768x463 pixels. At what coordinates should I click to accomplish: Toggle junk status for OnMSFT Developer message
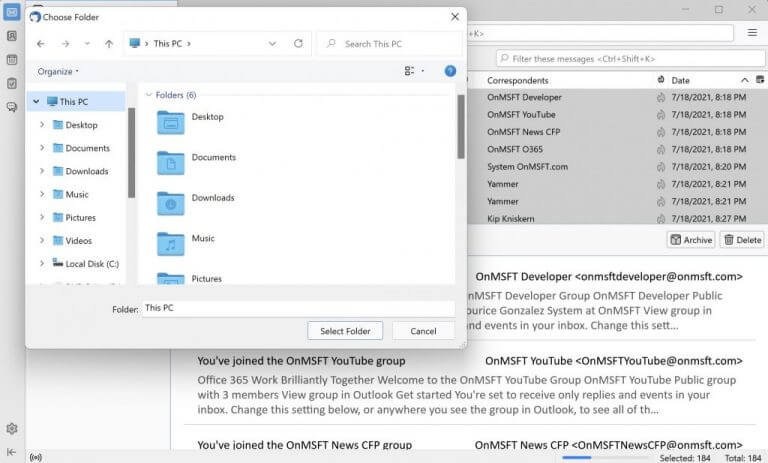point(661,97)
